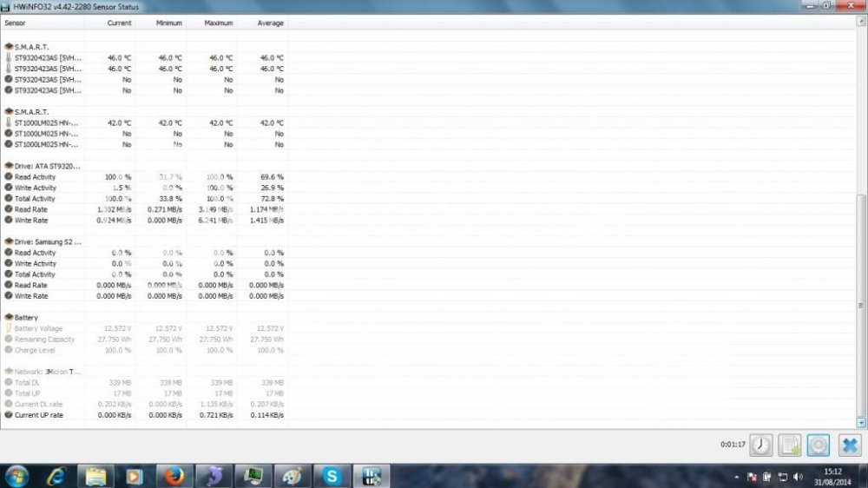Select the Drive: Samsung S2 group header

coord(48,241)
